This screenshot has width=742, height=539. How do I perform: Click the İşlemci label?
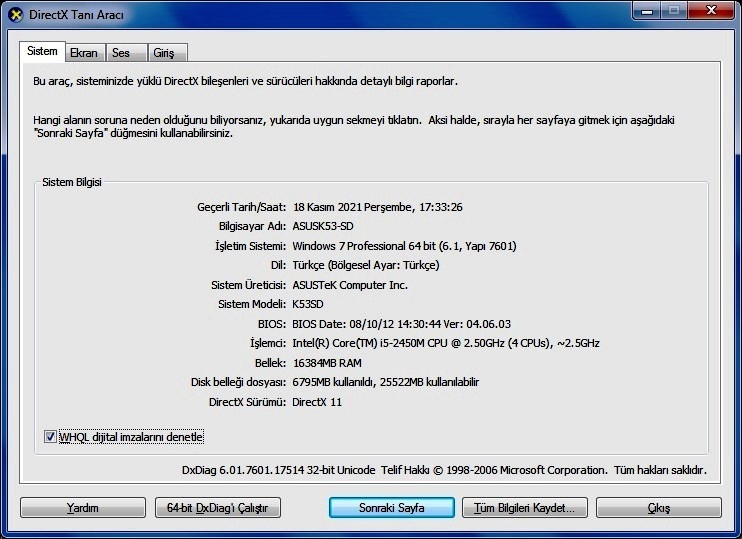[x=268, y=343]
